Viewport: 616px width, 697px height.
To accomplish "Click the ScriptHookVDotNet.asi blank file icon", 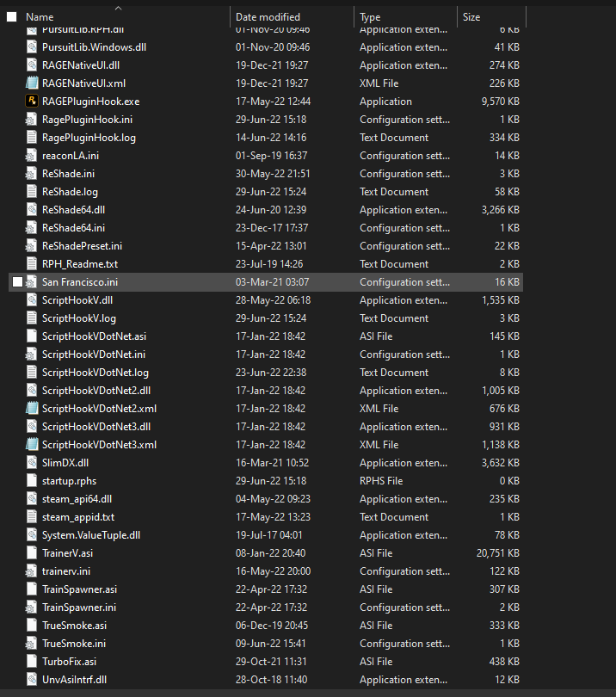I will [32, 336].
